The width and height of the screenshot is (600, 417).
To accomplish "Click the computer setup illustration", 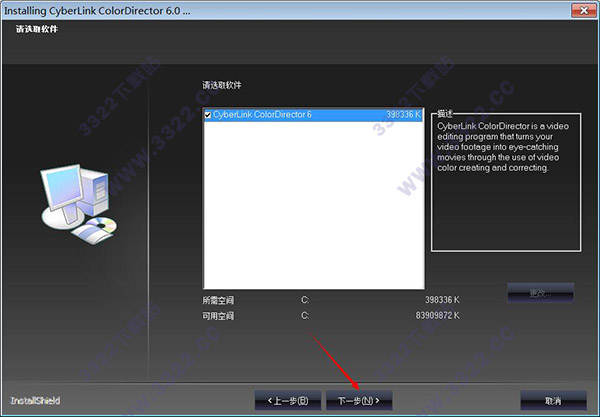I will pos(78,205).
